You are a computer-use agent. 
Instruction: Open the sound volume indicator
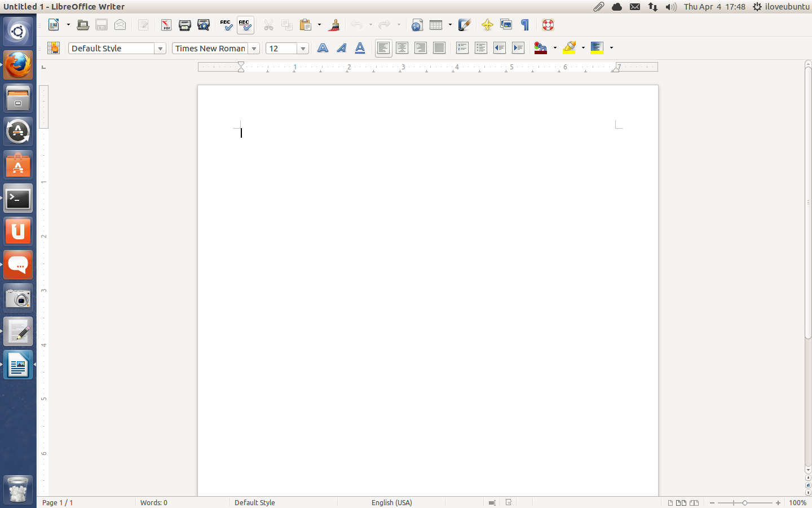pos(670,7)
